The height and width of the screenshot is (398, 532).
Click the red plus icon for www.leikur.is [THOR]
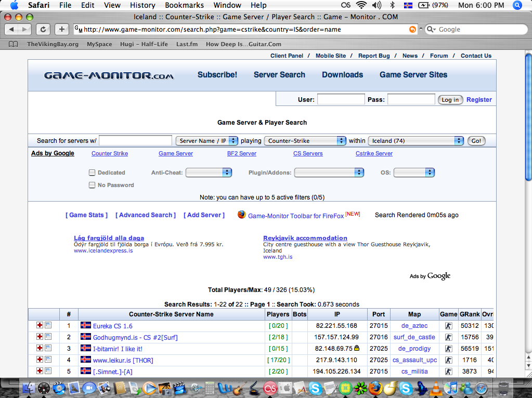[x=40, y=360]
